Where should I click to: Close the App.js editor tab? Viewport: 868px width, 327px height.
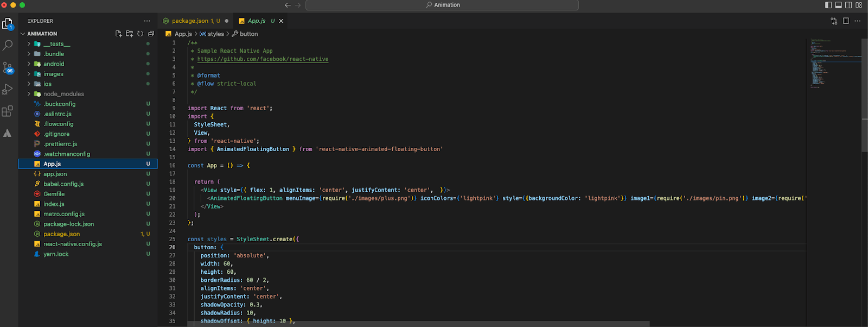(x=281, y=21)
